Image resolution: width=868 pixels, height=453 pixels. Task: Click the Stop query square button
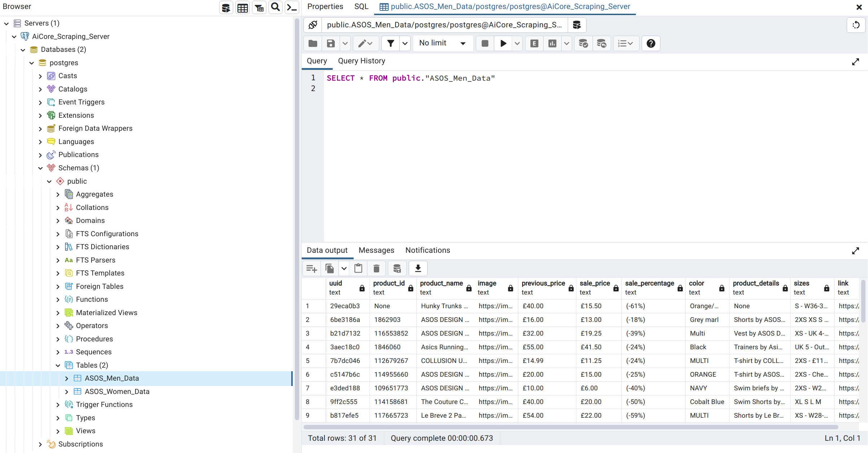pyautogui.click(x=485, y=44)
